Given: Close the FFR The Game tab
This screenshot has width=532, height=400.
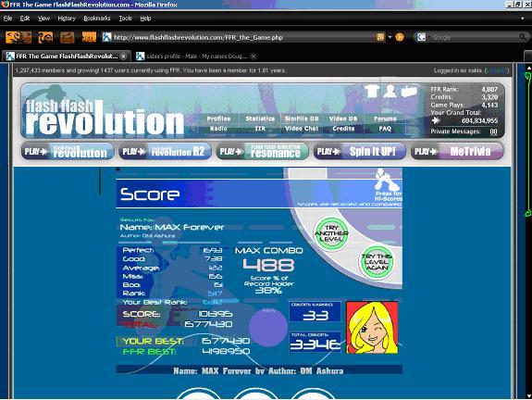Looking at the screenshot, I should (x=124, y=56).
